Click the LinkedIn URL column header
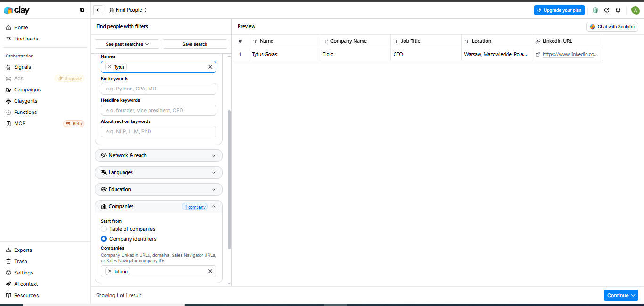This screenshot has height=306, width=644. tap(567, 41)
